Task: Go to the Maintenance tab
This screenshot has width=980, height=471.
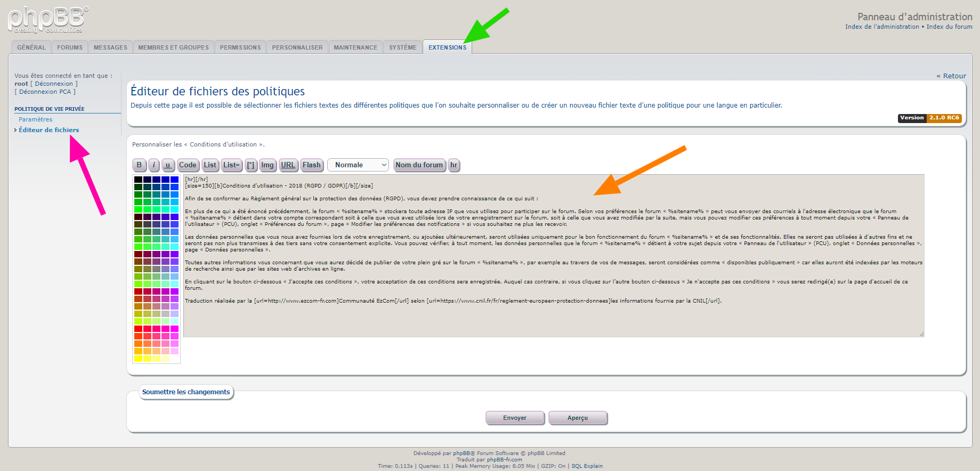Action: (x=355, y=47)
